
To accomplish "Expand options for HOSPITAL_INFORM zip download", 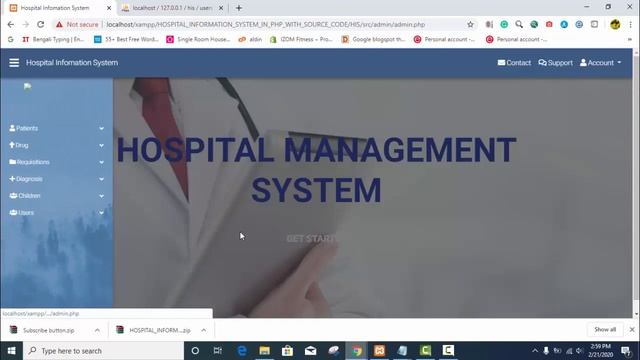I will [x=203, y=330].
